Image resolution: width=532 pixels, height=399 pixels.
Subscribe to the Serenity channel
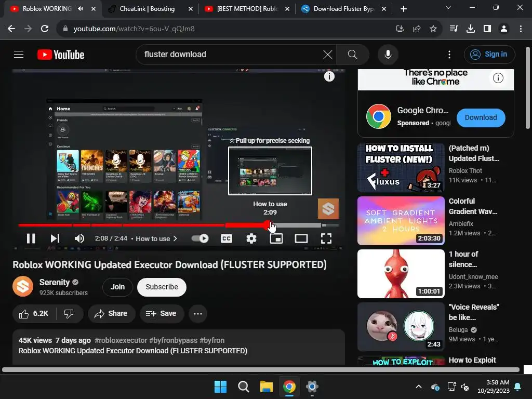pyautogui.click(x=162, y=287)
